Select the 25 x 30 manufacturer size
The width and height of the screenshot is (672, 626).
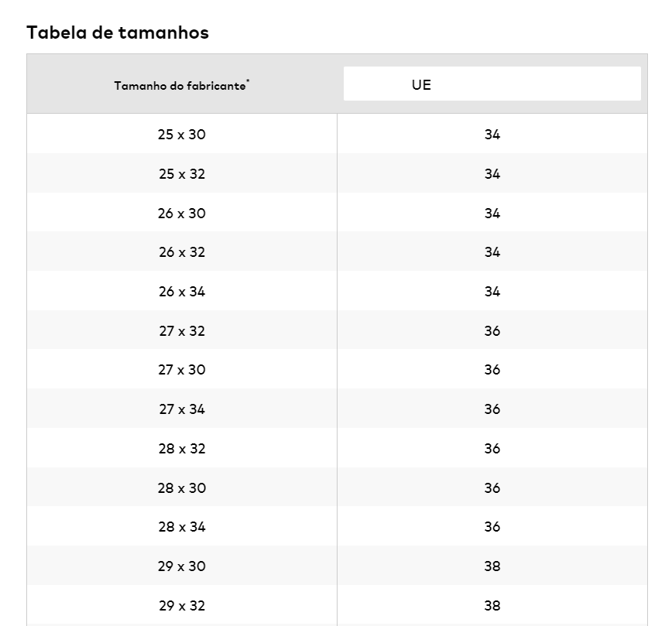pyautogui.click(x=182, y=135)
